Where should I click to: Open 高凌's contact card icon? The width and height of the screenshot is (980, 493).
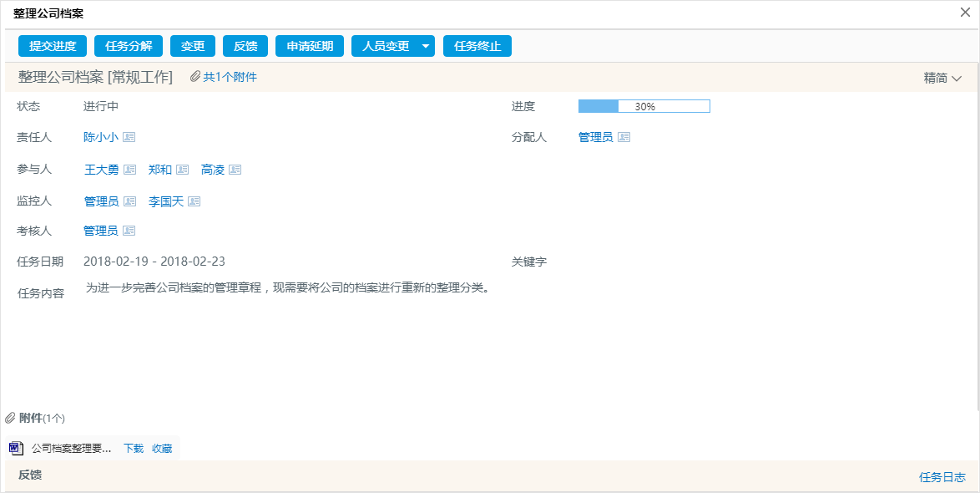[235, 169]
